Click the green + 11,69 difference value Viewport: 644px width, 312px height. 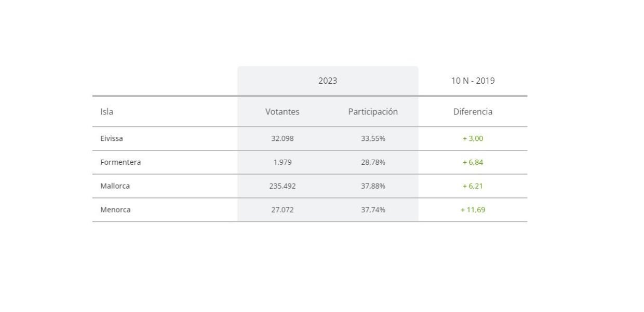tap(473, 210)
